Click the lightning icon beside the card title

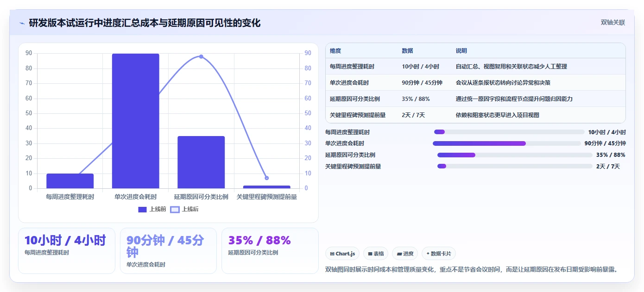(22, 23)
